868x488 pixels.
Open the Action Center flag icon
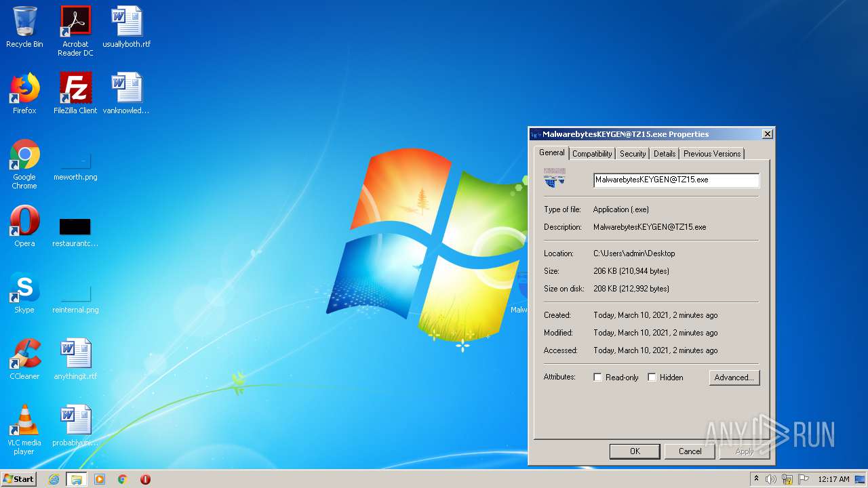click(803, 479)
